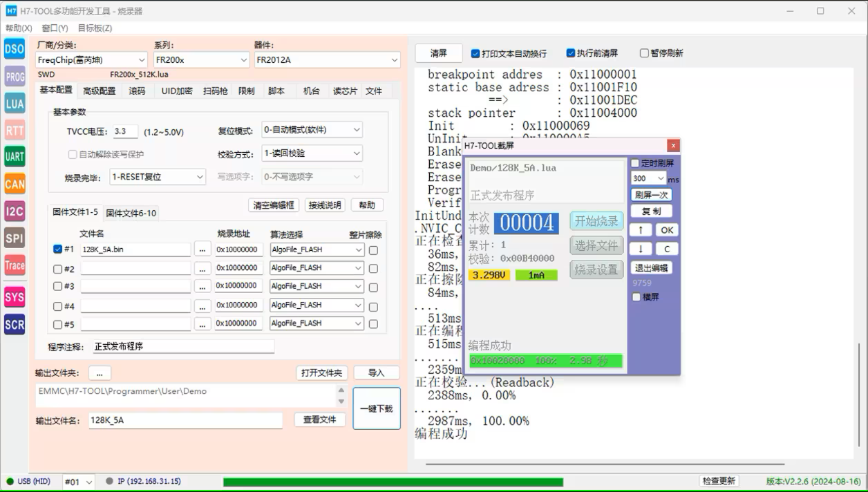This screenshot has width=868, height=492.
Task: Open the PROG programmer module
Action: tap(15, 77)
